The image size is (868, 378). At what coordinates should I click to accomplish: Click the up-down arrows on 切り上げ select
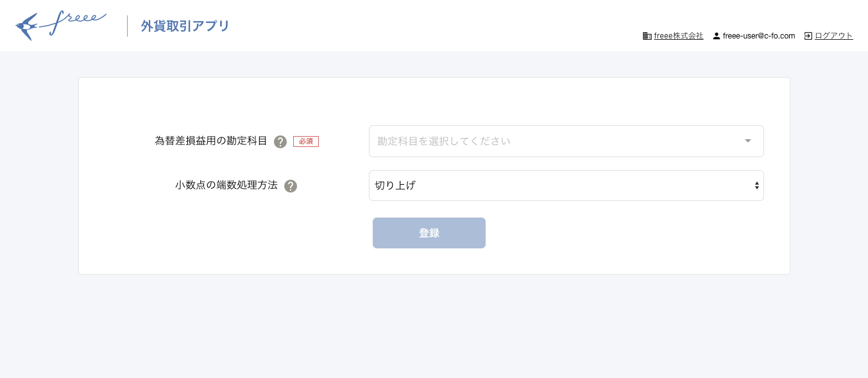tap(757, 185)
